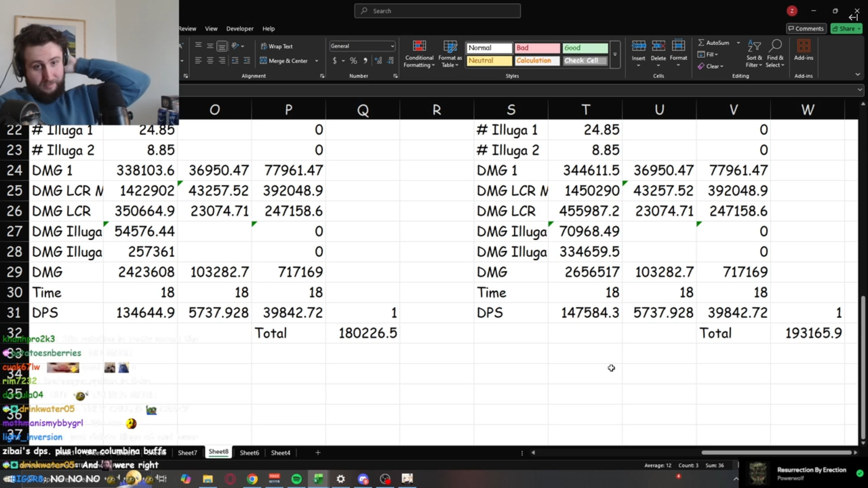
Task: Open Find & Select magnifier
Action: point(775,46)
